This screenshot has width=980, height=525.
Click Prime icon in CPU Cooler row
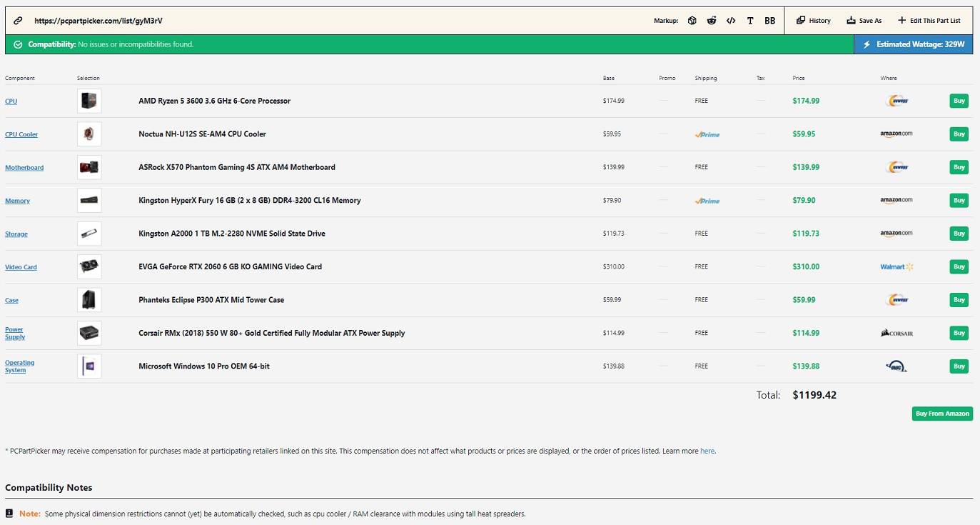[x=707, y=134]
